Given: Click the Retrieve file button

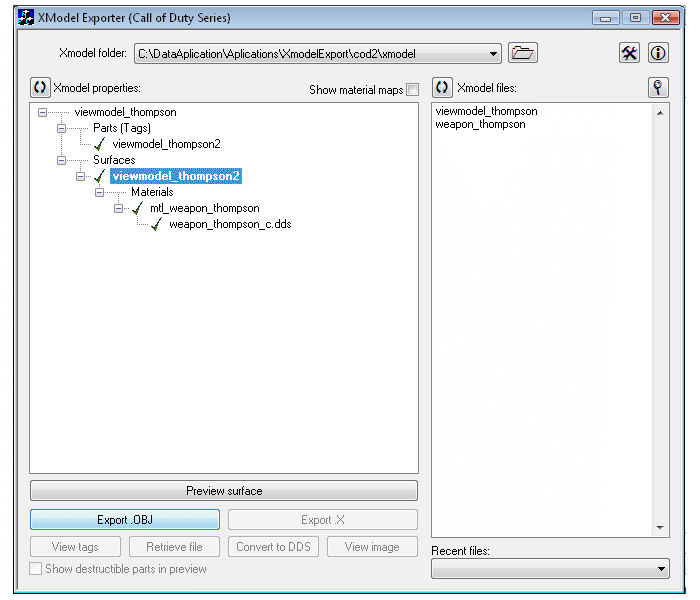Looking at the screenshot, I should (175, 547).
